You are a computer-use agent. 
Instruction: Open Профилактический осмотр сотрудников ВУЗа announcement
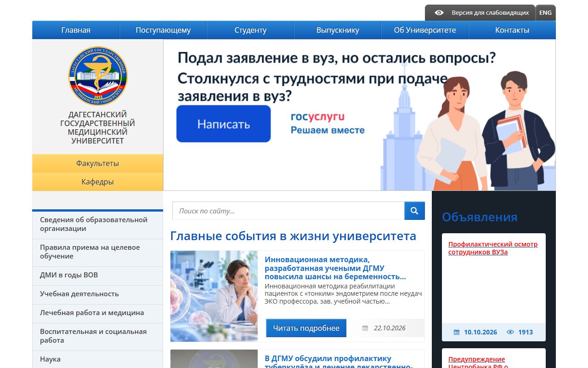pyautogui.click(x=493, y=248)
